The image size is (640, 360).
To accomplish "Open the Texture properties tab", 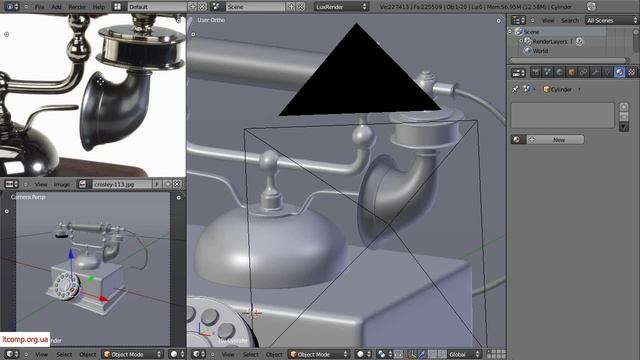I will point(632,72).
